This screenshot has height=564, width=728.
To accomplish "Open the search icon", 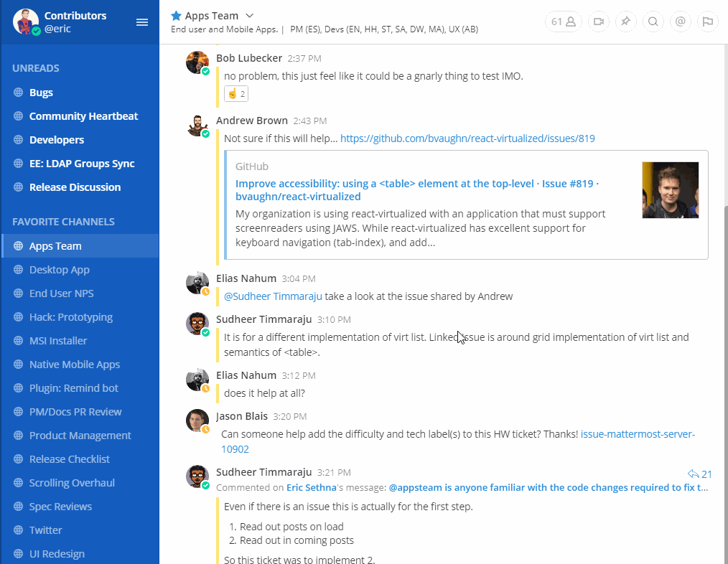I will coord(653,22).
